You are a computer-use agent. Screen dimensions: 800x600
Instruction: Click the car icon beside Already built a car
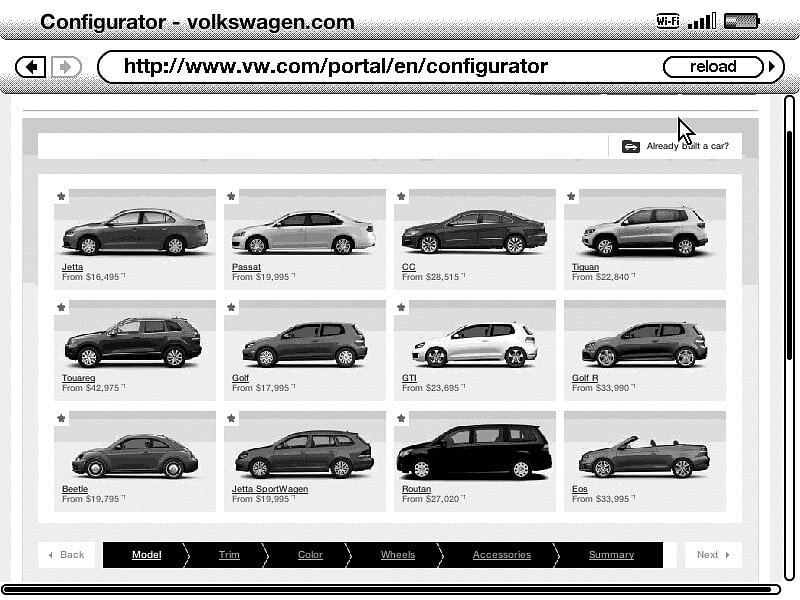(x=630, y=146)
